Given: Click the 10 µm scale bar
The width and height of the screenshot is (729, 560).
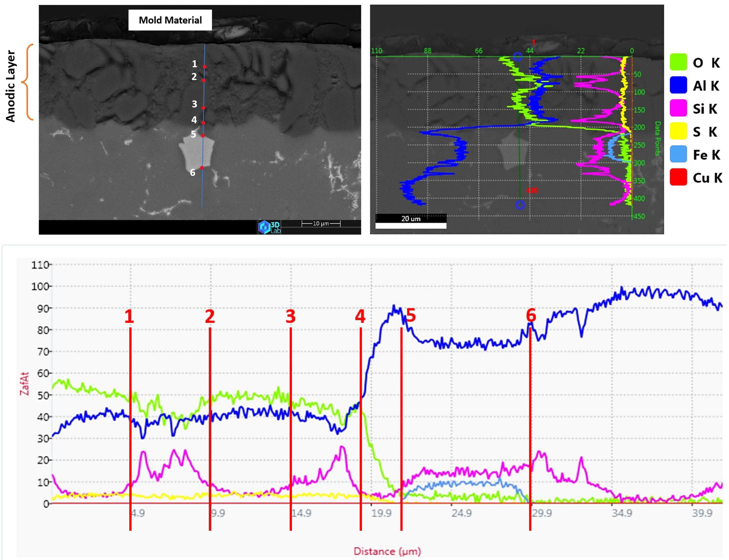Looking at the screenshot, I should 321,224.
